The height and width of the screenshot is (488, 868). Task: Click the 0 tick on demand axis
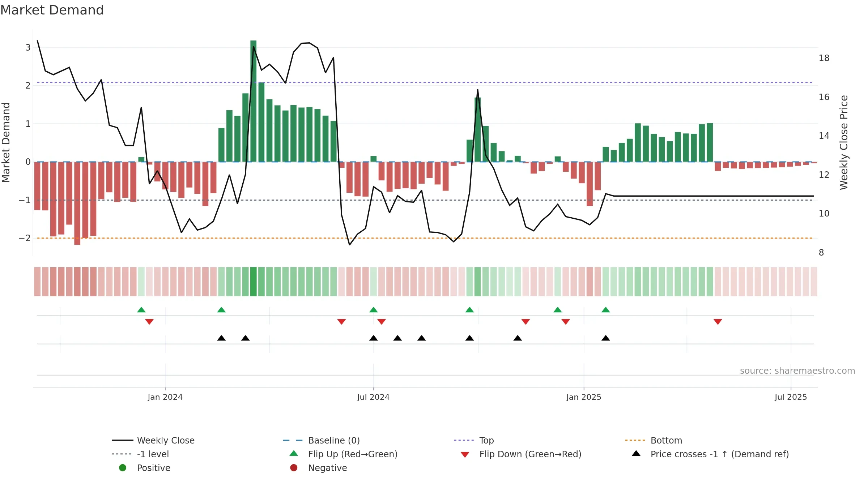(x=28, y=162)
